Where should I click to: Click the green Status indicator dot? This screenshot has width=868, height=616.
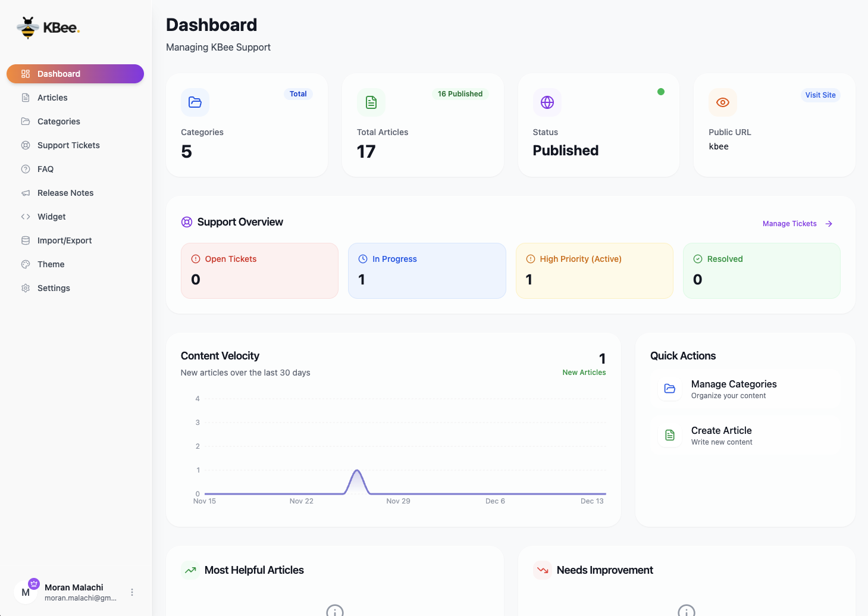[x=661, y=92]
